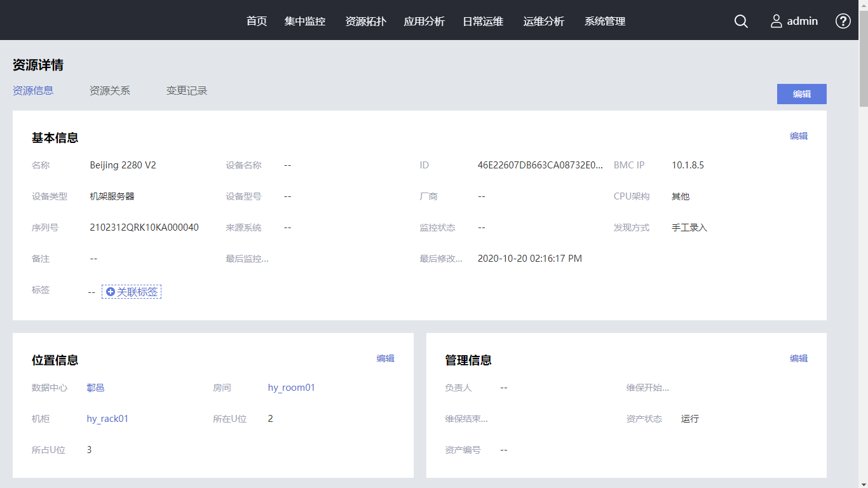Go to the 日常运维 menu
The height and width of the screenshot is (488, 868).
[483, 21]
